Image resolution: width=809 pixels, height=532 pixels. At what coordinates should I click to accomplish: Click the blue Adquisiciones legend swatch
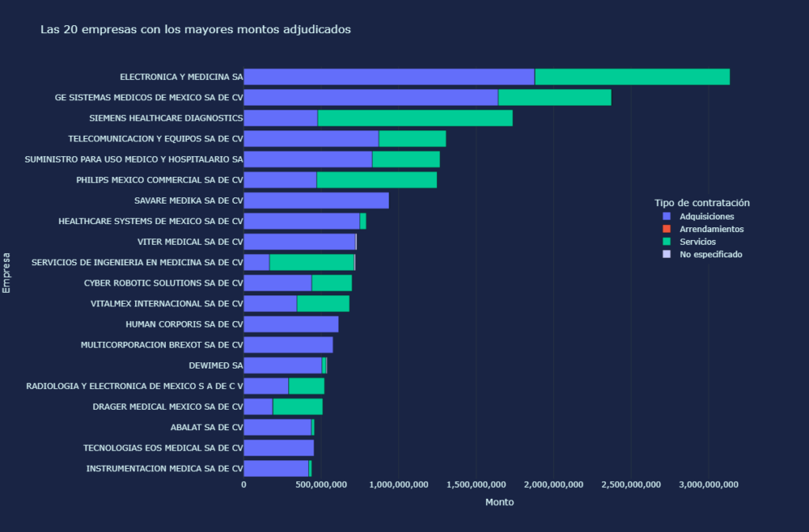667,216
